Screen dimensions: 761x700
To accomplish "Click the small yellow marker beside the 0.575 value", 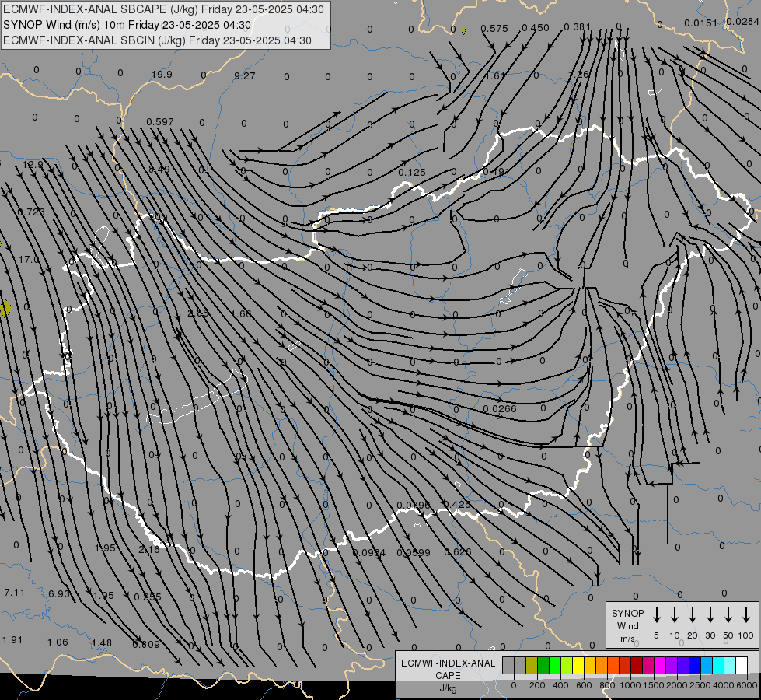I will pyautogui.click(x=463, y=30).
